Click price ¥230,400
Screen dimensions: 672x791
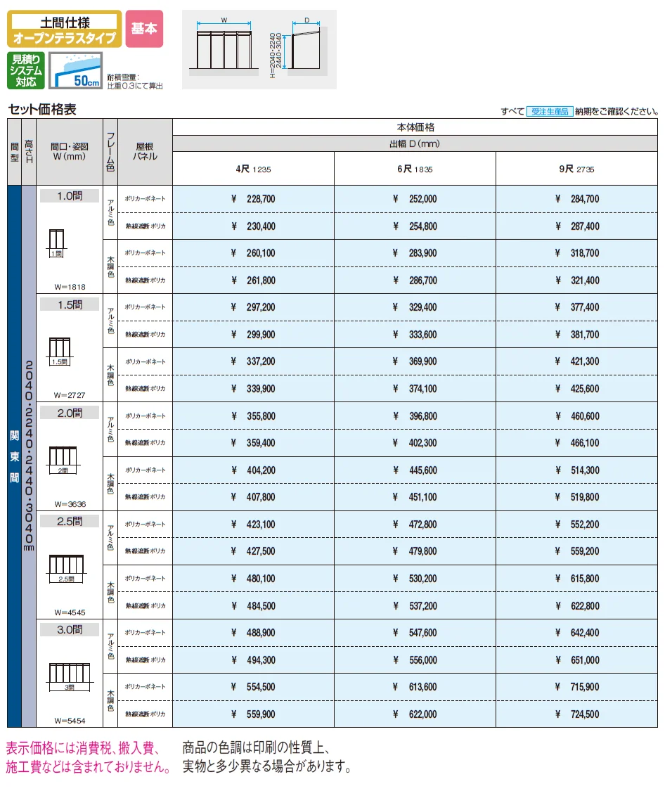click(x=253, y=226)
